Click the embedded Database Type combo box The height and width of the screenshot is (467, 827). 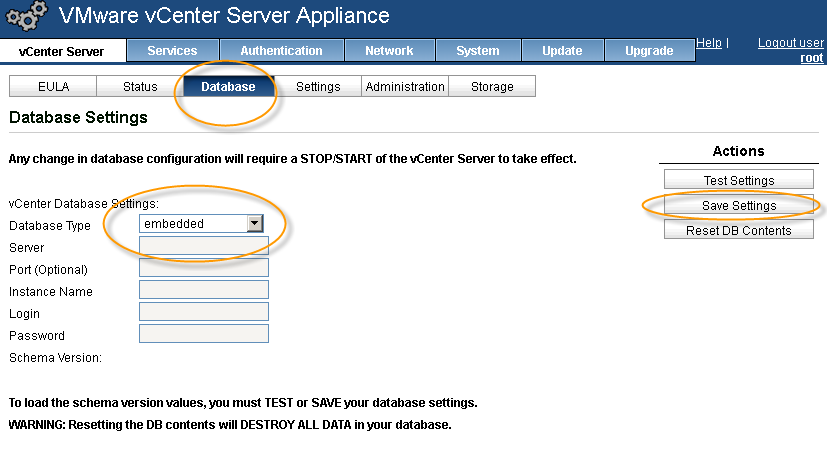[201, 223]
